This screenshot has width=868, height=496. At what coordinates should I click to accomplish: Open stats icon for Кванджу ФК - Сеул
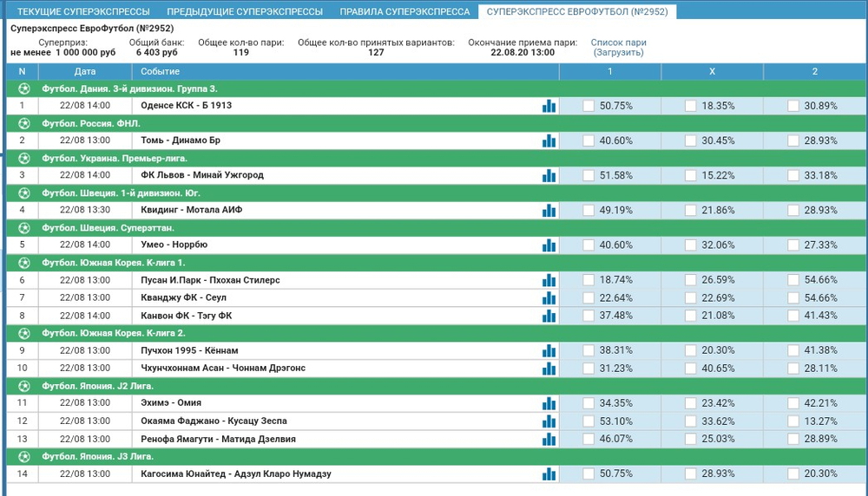(x=549, y=297)
